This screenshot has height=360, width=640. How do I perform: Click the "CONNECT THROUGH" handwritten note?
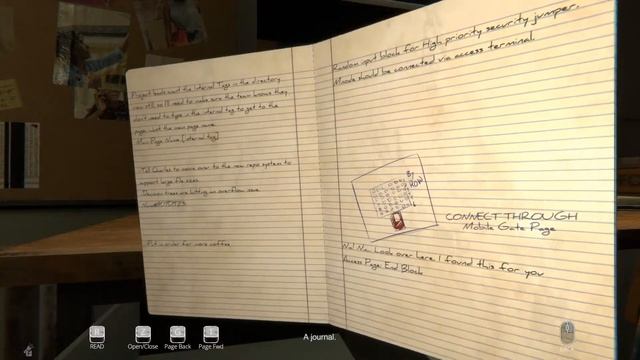[511, 216]
